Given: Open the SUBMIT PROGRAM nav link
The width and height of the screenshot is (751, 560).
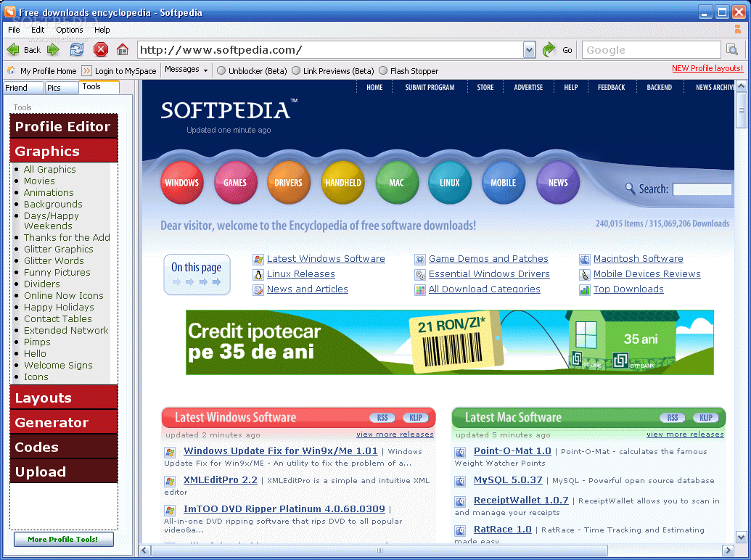Looking at the screenshot, I should click(430, 88).
